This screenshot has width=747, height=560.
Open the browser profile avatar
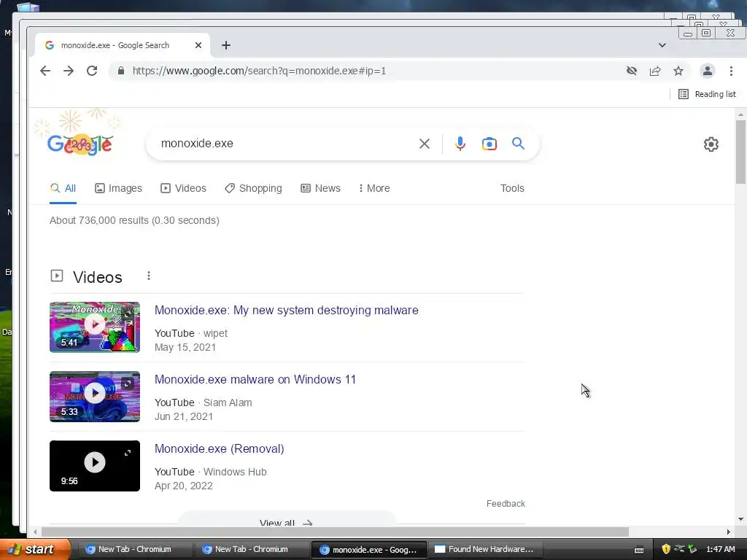click(x=708, y=71)
